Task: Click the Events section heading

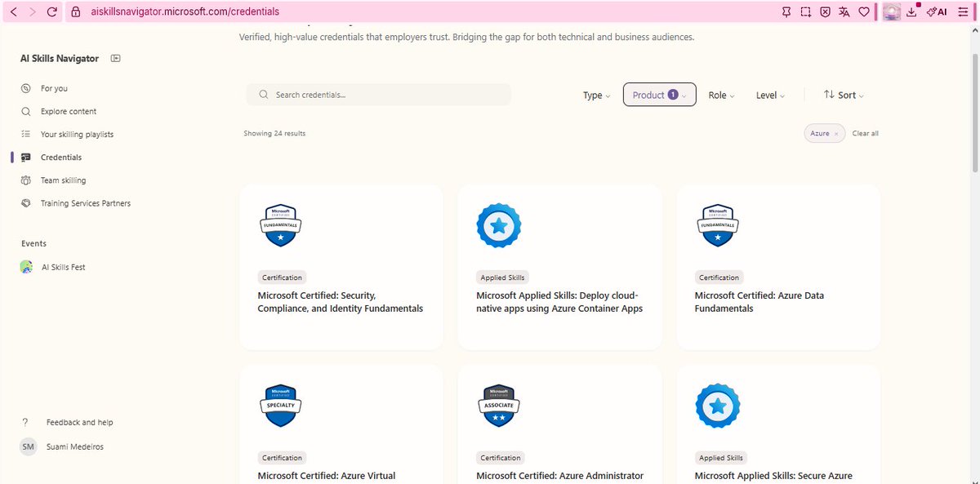Action: (x=33, y=243)
